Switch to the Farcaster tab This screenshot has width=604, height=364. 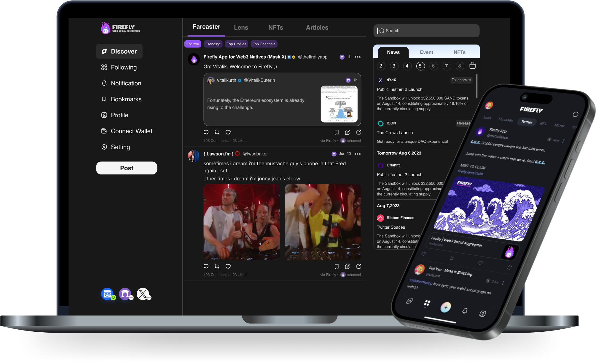(x=206, y=27)
